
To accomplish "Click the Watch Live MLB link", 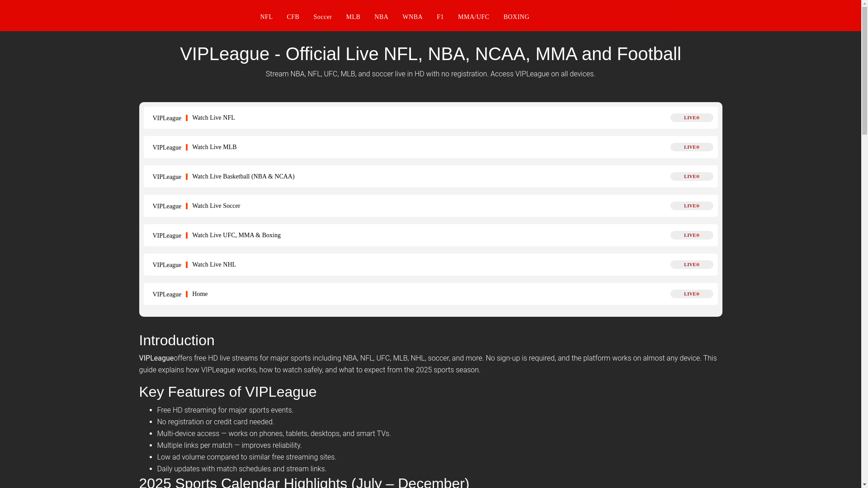I will 214,147.
